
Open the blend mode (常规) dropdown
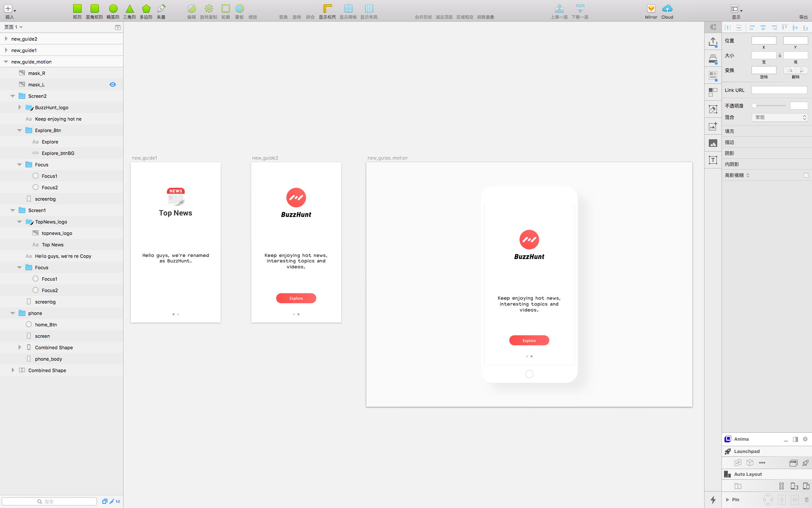point(779,117)
